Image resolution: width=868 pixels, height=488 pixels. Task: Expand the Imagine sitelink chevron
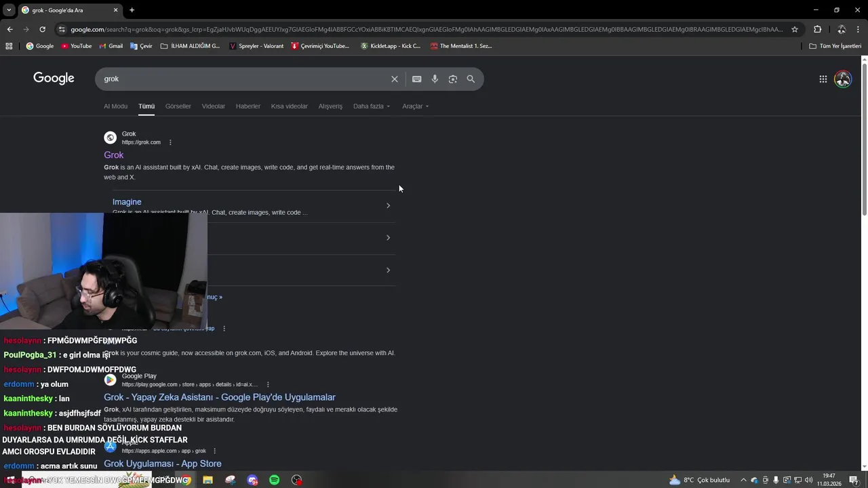pos(388,205)
